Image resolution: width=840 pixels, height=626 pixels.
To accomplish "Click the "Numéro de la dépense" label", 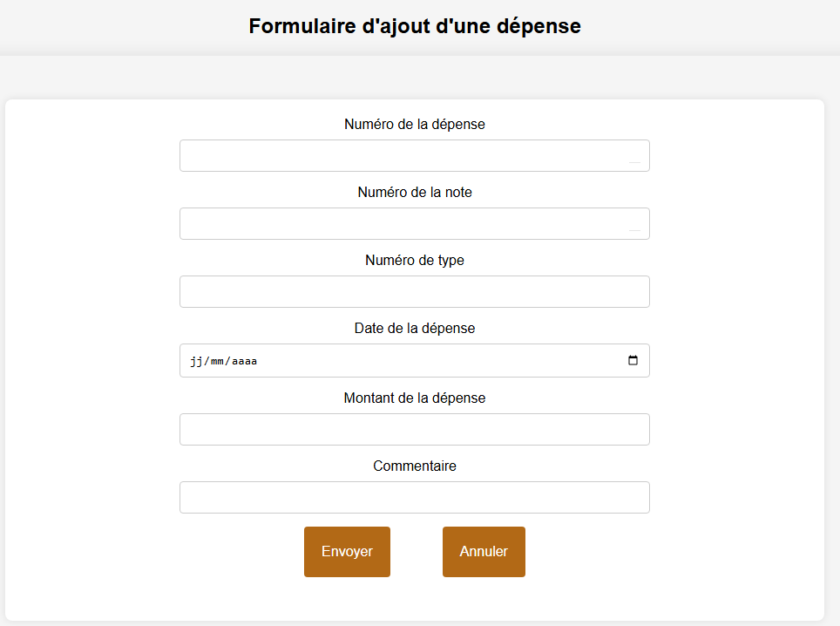I will (414, 125).
